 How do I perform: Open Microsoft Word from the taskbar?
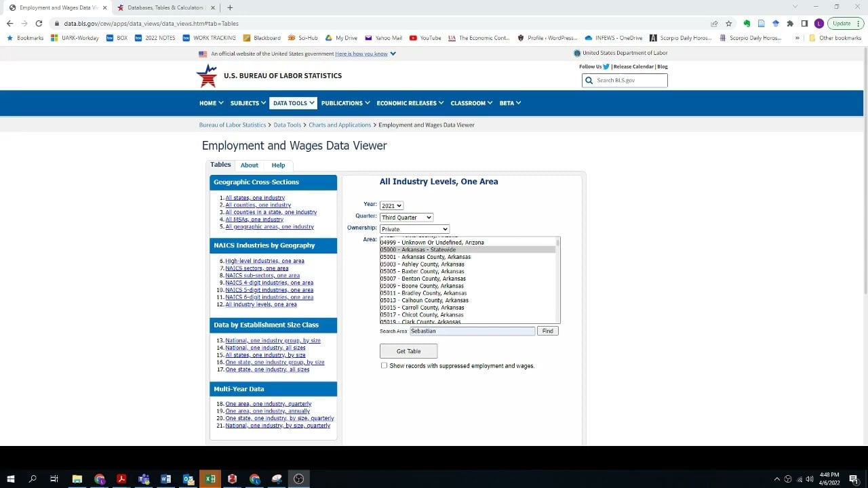pos(165,479)
